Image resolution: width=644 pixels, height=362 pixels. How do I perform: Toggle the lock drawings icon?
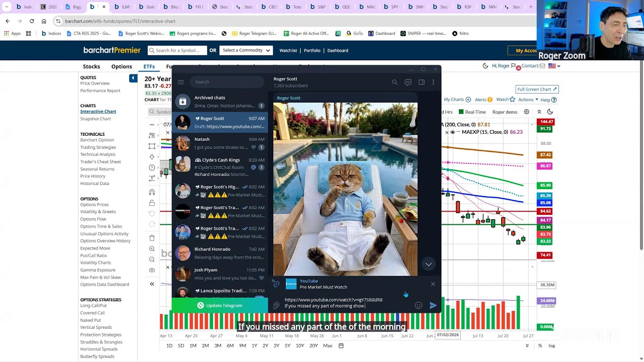(152, 203)
